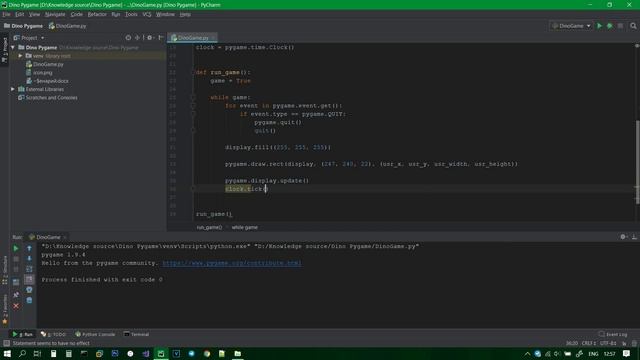Click the PyCharm icon in taskbar

[x=161, y=353]
